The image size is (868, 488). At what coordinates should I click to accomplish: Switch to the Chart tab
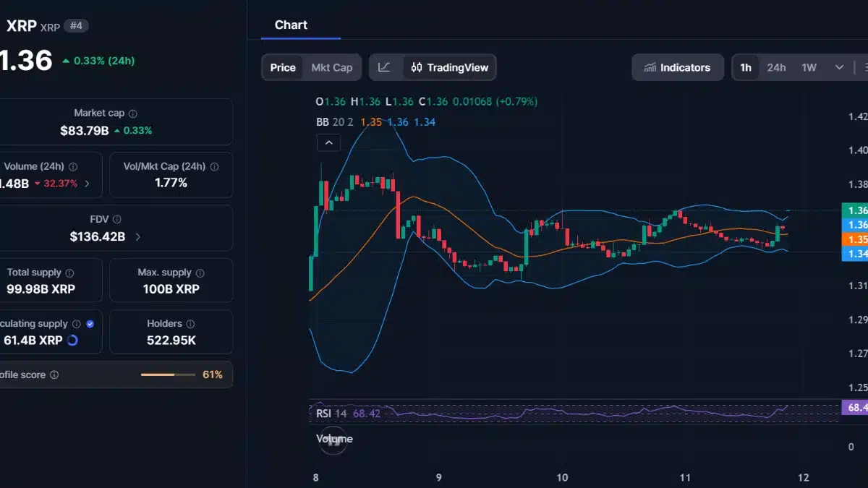pyautogui.click(x=292, y=25)
